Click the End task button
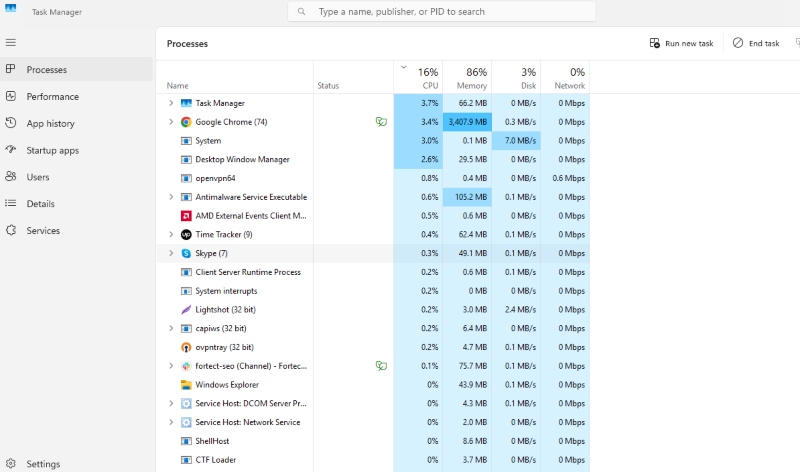 [756, 43]
